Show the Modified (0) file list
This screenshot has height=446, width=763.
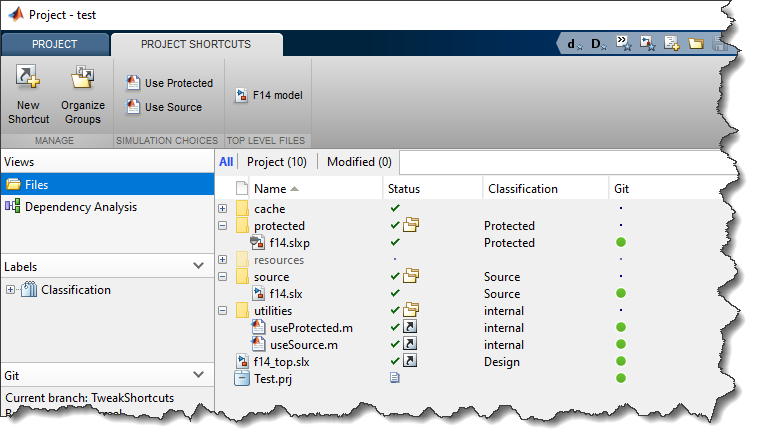358,162
